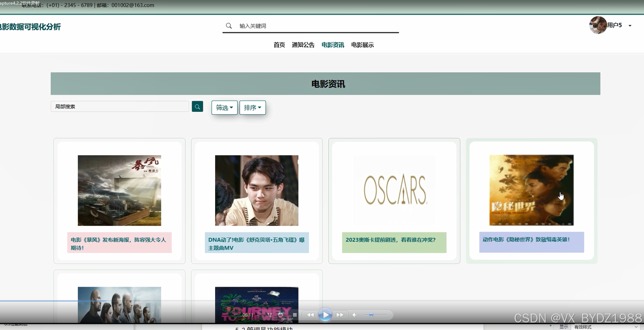Toggle shuffle mode in media player
Image resolution: width=644 pixels, height=330 pixels.
point(270,315)
